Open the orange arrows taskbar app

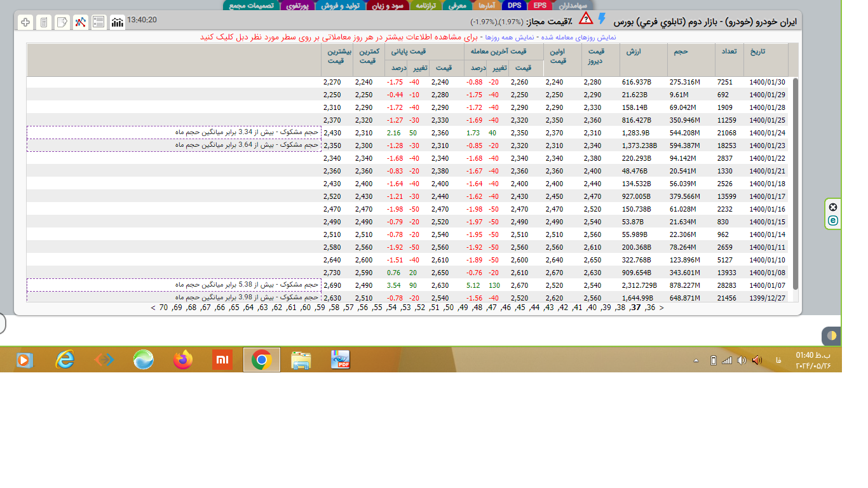click(104, 360)
